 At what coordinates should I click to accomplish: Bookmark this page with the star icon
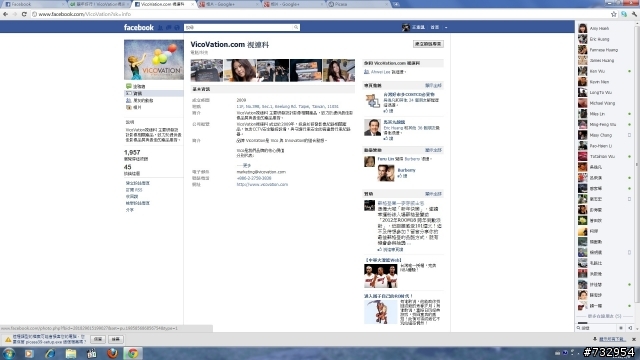(613, 14)
